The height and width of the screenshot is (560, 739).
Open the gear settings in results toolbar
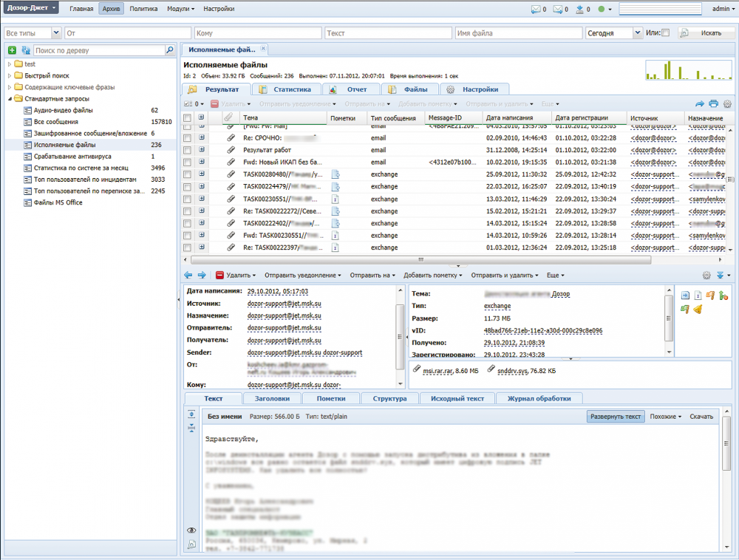[x=726, y=104]
